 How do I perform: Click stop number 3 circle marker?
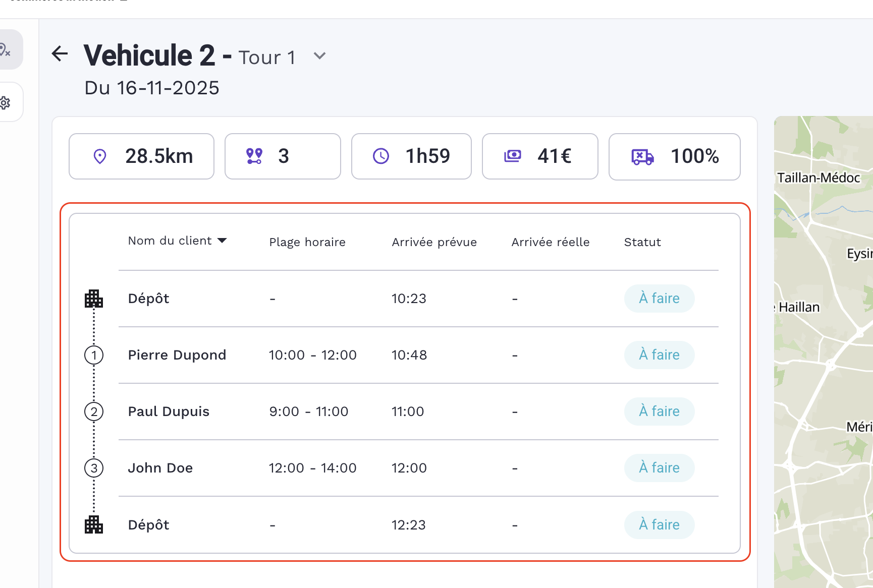click(94, 468)
